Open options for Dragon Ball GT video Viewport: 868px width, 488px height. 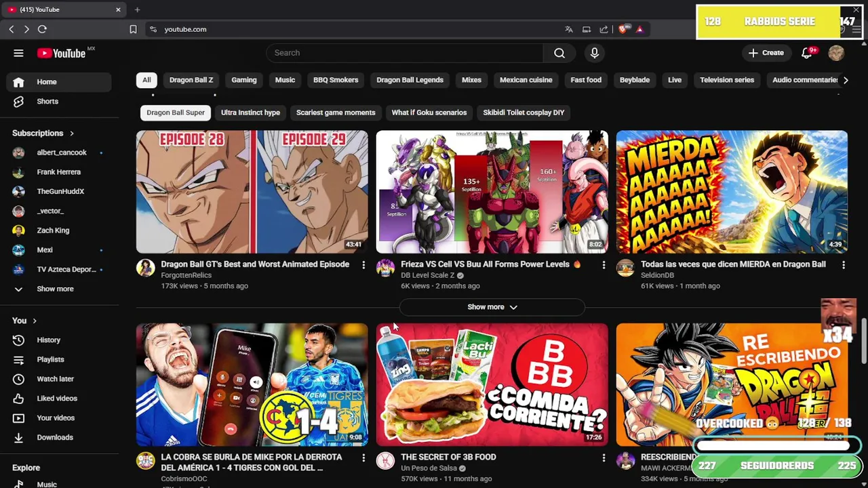click(x=363, y=265)
